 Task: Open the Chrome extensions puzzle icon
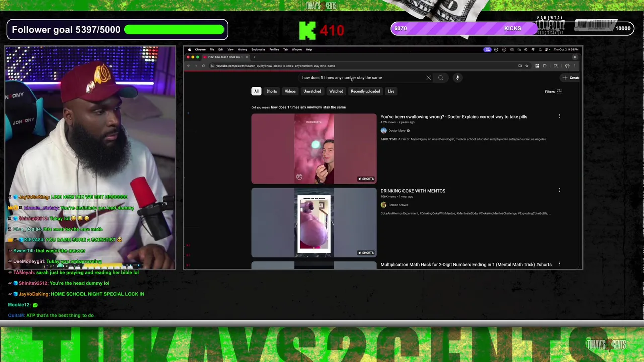[545, 66]
